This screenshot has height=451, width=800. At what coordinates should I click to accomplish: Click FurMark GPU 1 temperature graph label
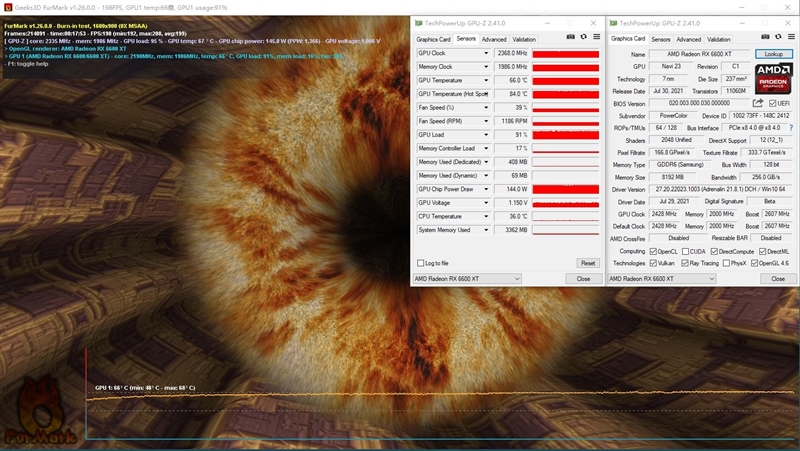[x=145, y=388]
